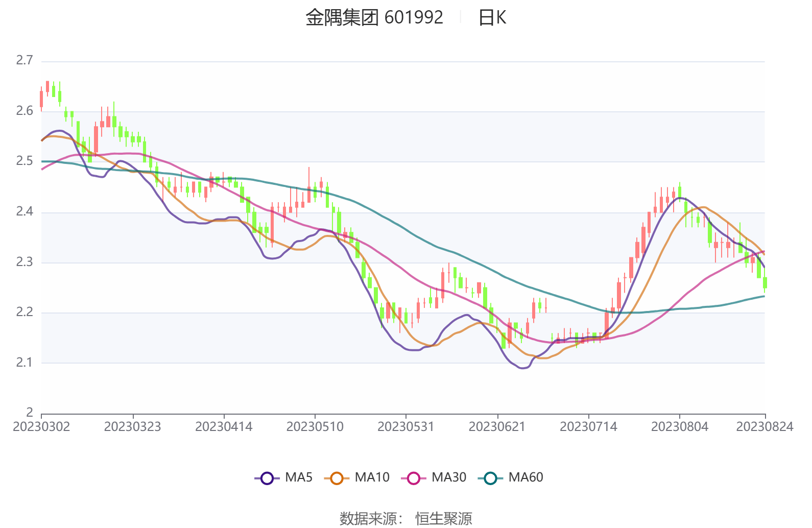Click the 20230804 date label
This screenshot has width=812, height=528.
click(x=680, y=427)
